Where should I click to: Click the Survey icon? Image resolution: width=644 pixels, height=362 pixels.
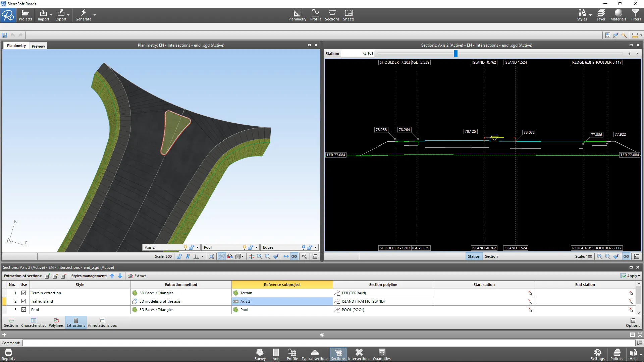[x=260, y=354]
